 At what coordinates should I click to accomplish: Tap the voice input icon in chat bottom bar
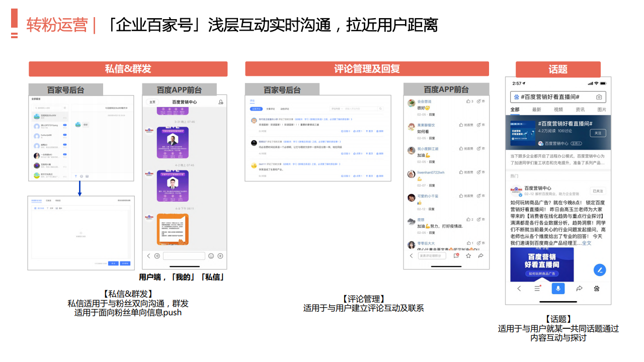point(157,256)
